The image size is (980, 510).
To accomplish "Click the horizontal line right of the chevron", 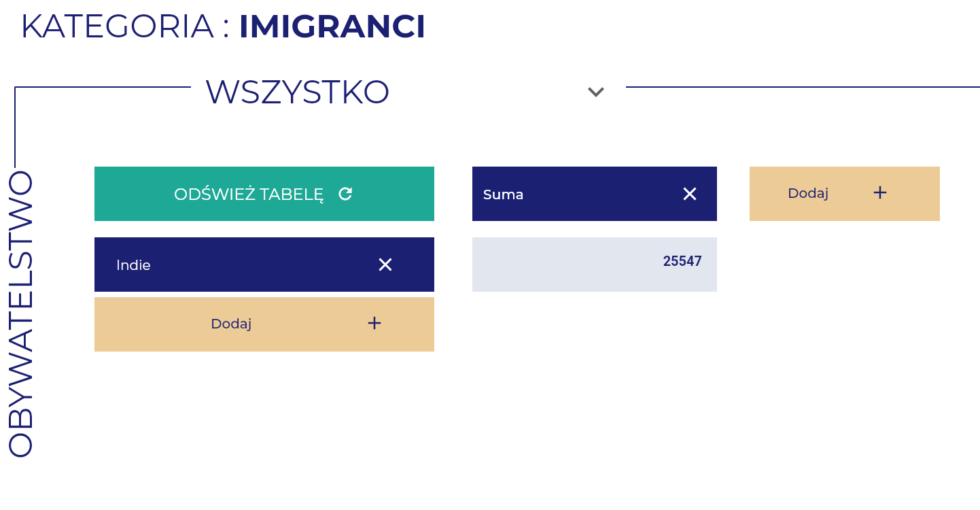I will [x=803, y=87].
